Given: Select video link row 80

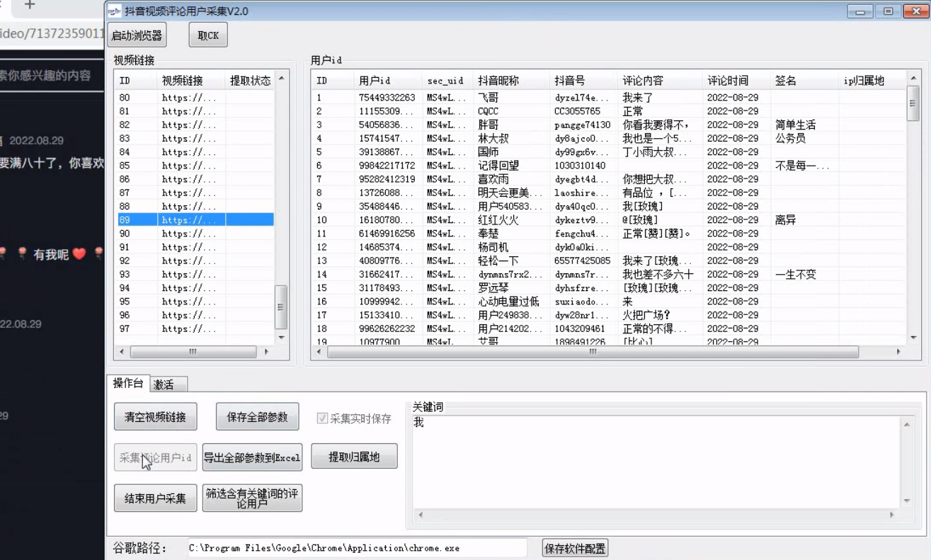Looking at the screenshot, I should 194,98.
